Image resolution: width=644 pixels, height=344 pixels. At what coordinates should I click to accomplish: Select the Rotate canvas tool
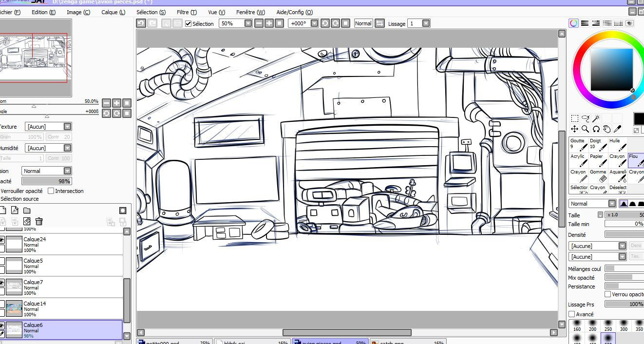point(596,129)
